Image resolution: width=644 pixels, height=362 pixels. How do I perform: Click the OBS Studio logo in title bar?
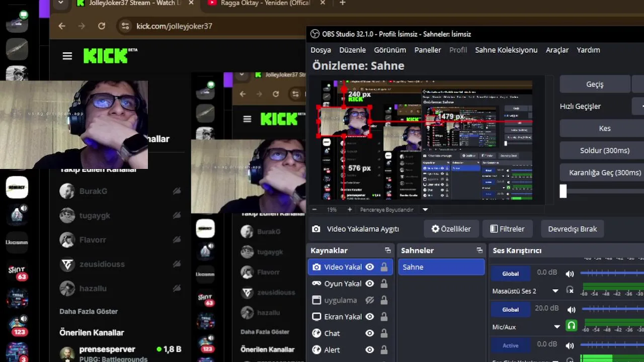point(315,34)
